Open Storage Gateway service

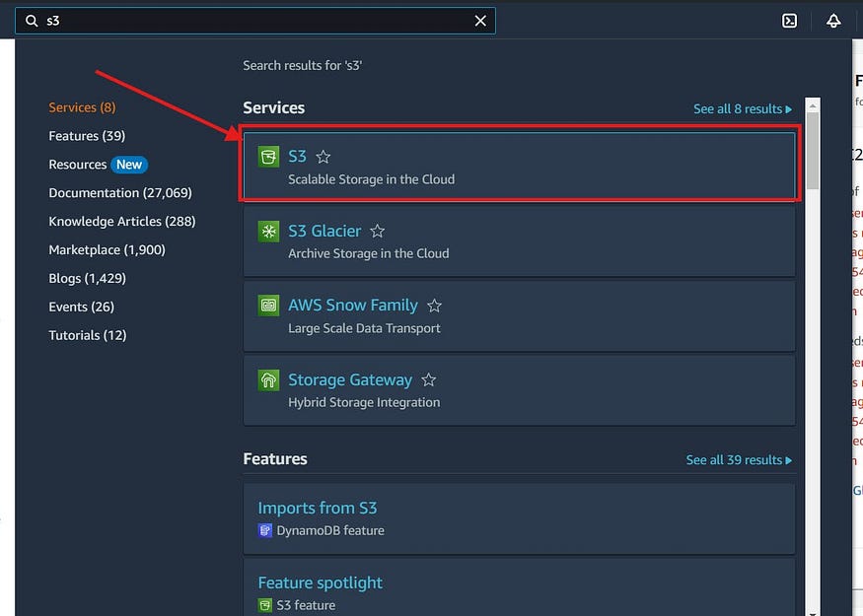coord(350,380)
